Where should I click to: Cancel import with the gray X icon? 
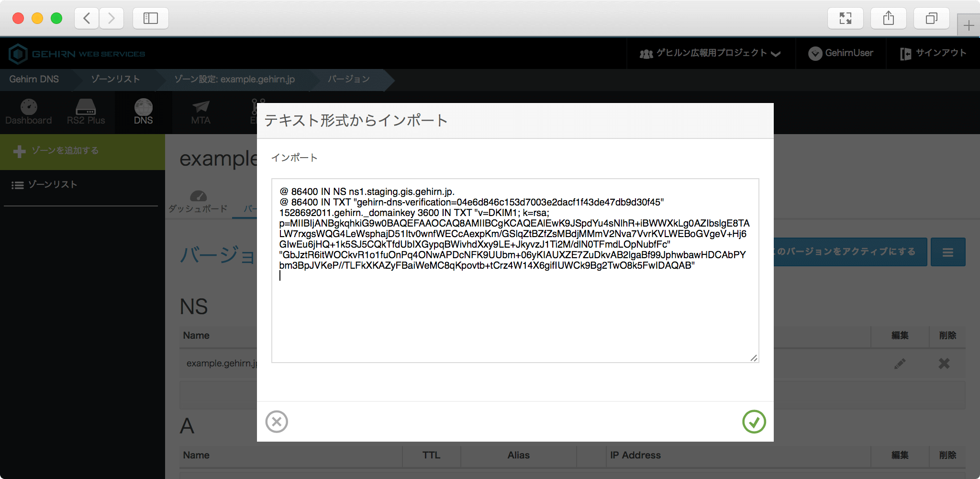click(x=277, y=422)
